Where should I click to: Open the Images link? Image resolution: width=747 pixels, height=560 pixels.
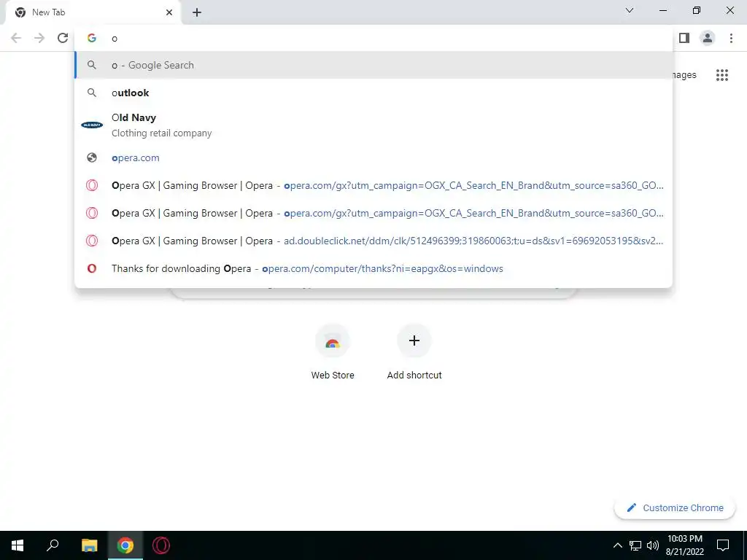(684, 75)
